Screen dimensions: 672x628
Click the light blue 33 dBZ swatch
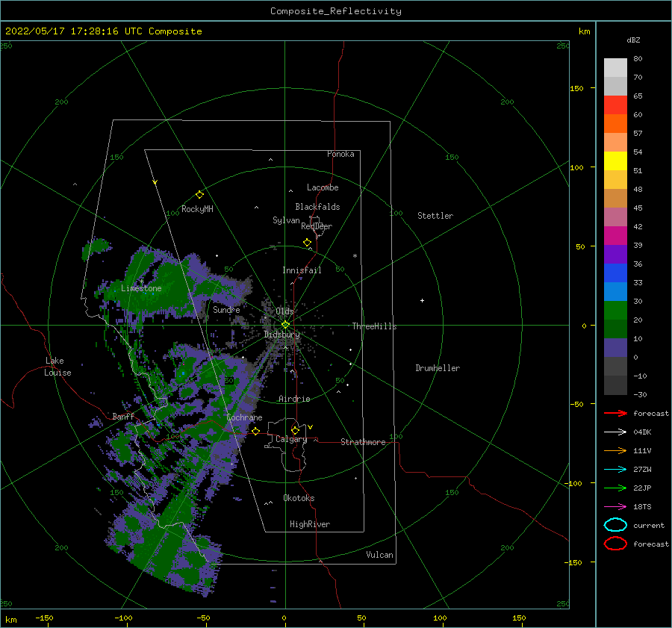tap(615, 291)
